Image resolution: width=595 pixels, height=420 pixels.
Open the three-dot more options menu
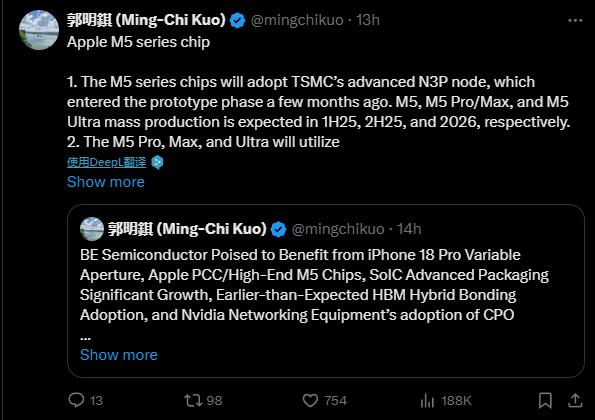tap(575, 20)
